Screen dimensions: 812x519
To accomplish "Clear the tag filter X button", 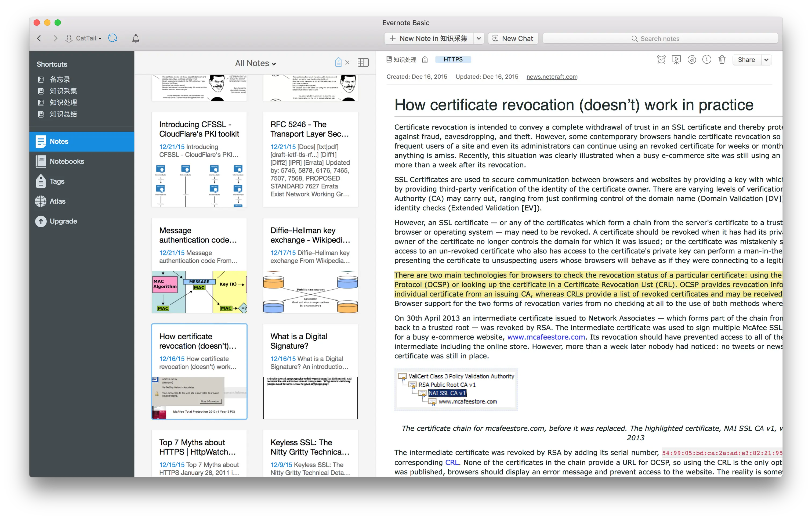I will (x=347, y=63).
